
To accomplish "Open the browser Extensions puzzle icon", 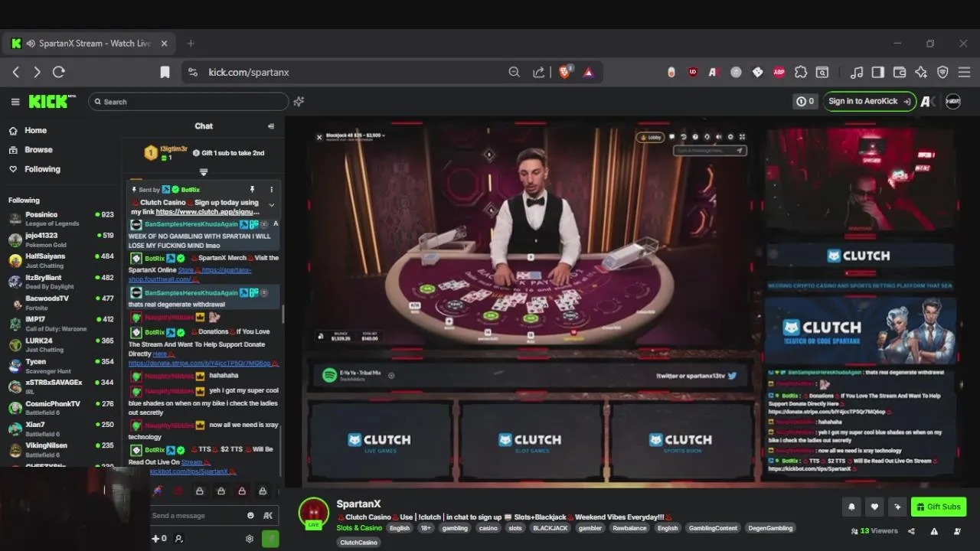I will 801,72.
